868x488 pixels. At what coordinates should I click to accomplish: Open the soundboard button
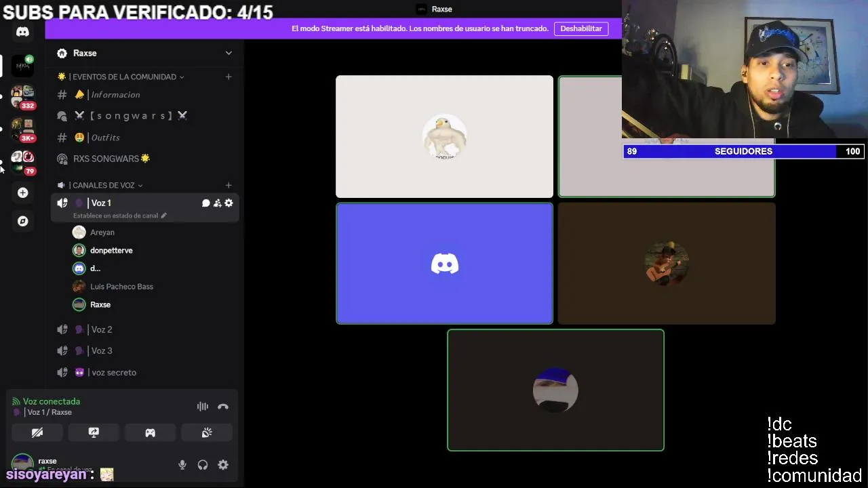207,432
